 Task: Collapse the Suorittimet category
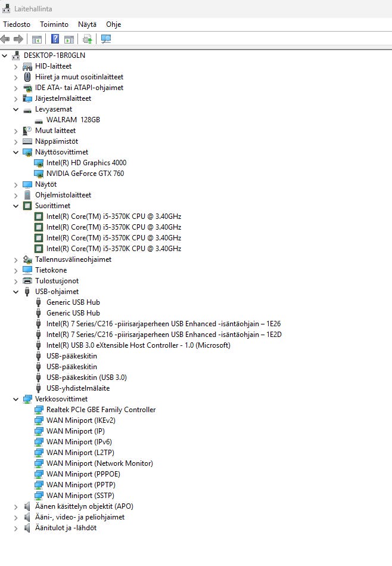click(16, 206)
